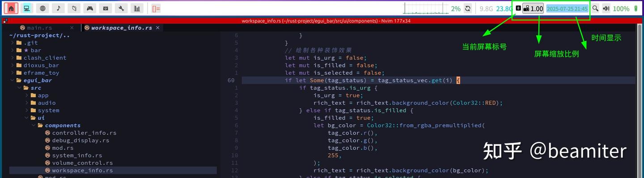Click the red layout indicator icon
This screenshot has height=178, width=644.
pyautogui.click(x=156, y=8)
